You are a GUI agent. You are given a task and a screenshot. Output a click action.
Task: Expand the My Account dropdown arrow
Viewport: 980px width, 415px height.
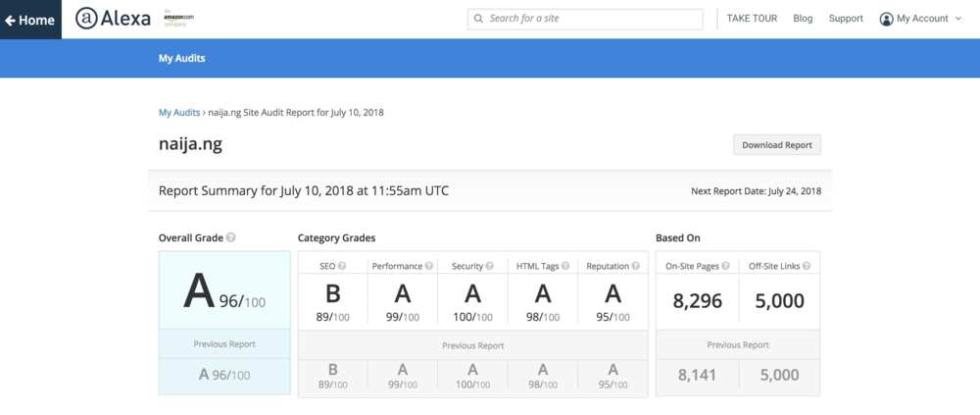pyautogui.click(x=958, y=19)
